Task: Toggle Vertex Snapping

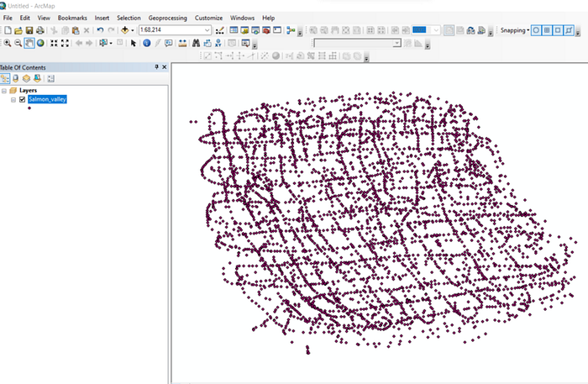Action: pyautogui.click(x=558, y=30)
